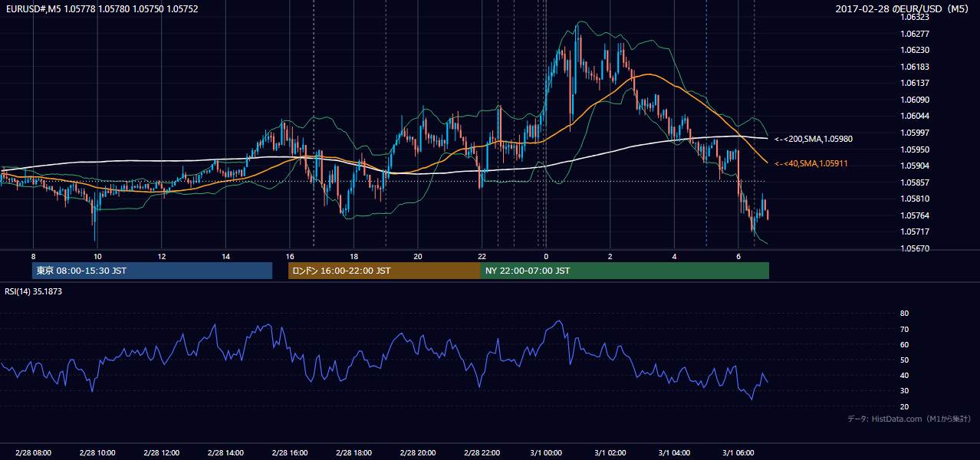
Task: Click bottom time label 2/28 20:00
Action: pyautogui.click(x=418, y=452)
